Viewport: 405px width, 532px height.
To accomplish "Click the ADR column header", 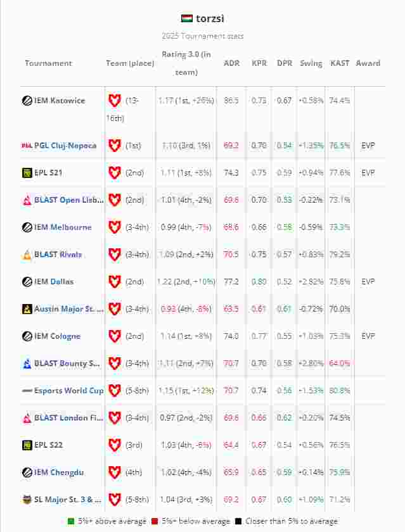I will coord(231,63).
